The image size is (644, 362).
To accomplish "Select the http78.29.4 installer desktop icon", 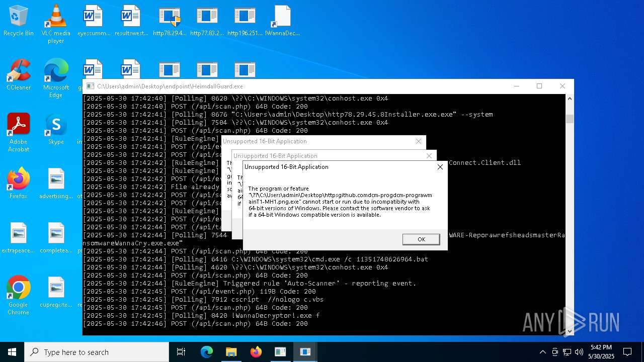I will (x=170, y=21).
